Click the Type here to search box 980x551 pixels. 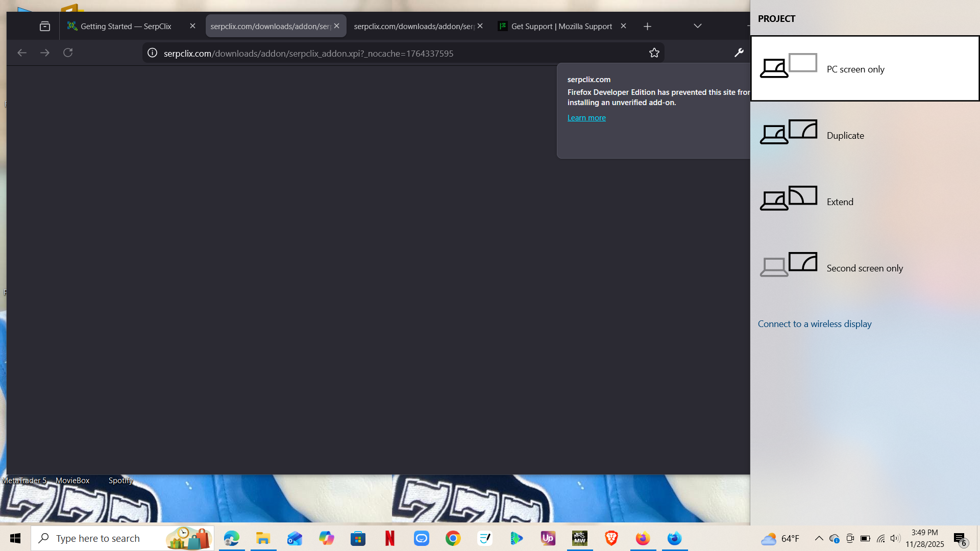click(x=97, y=538)
